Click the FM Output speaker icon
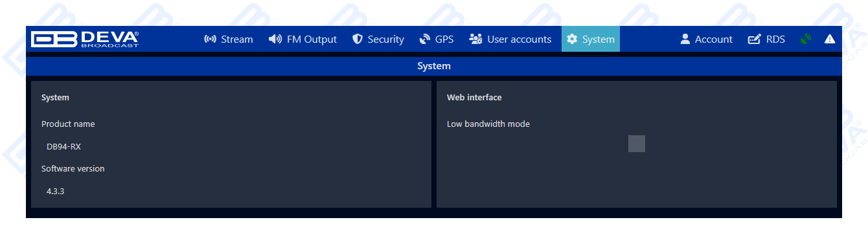This screenshot has width=868, height=244. click(x=275, y=39)
